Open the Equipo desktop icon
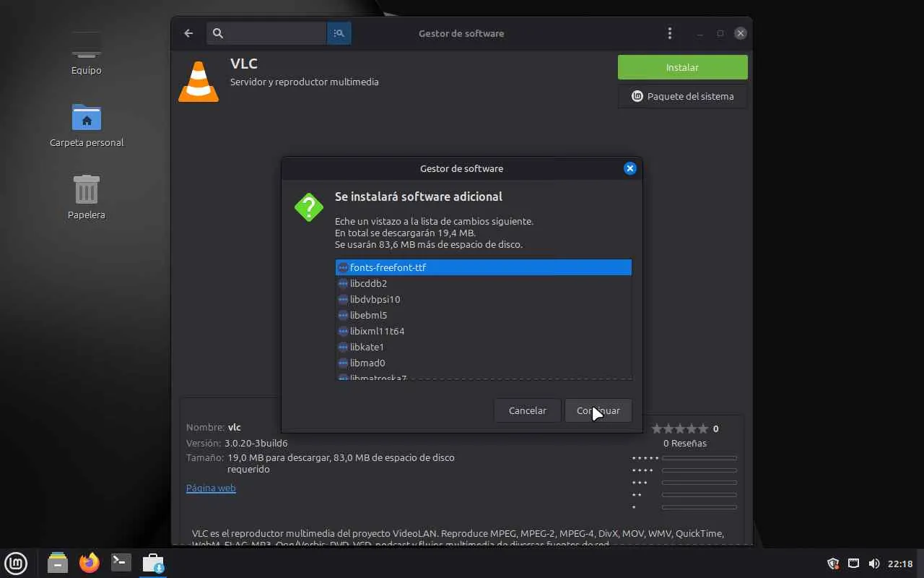The image size is (924, 578). click(x=87, y=52)
